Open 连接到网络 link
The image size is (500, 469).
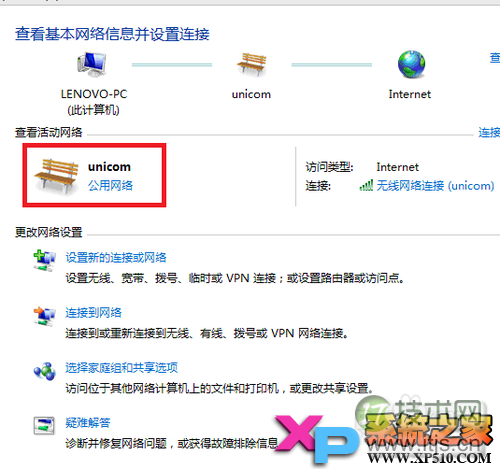pos(93,313)
